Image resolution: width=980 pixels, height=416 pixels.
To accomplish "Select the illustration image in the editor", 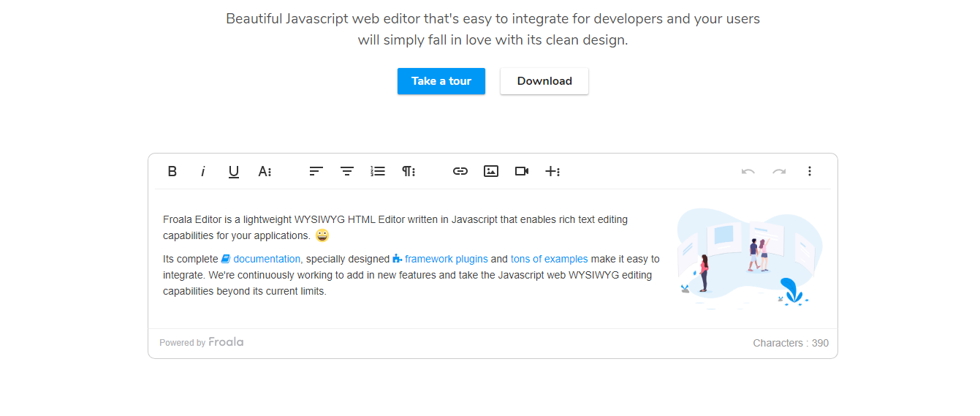I will point(749,258).
